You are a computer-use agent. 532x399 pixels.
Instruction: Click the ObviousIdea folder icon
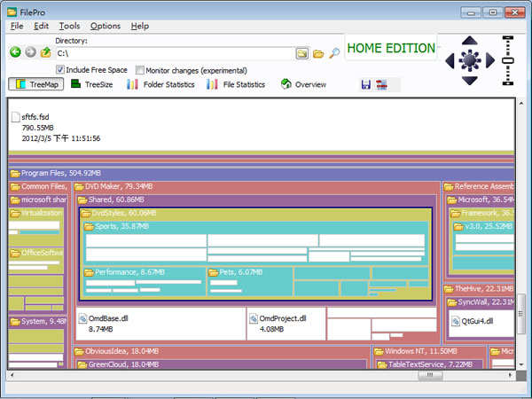[79, 351]
